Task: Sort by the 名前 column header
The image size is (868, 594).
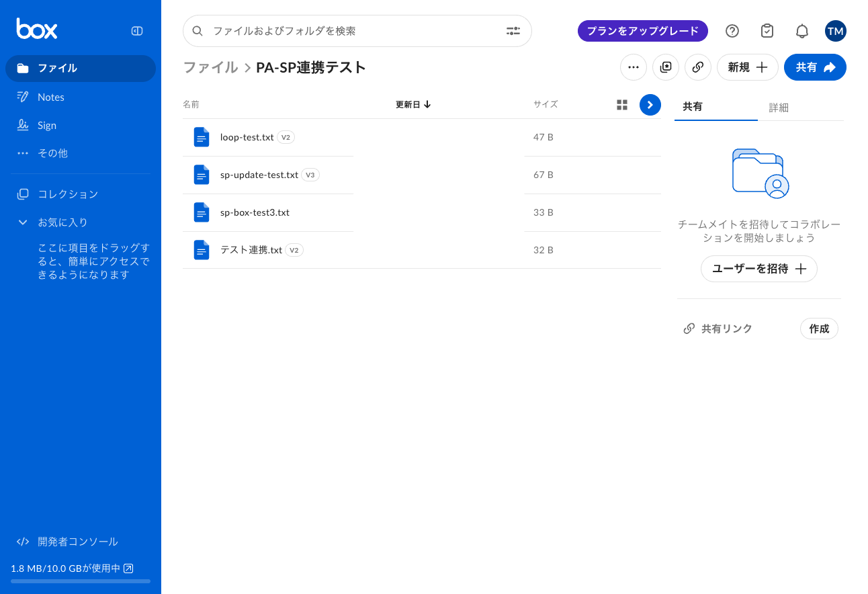Action: [191, 105]
